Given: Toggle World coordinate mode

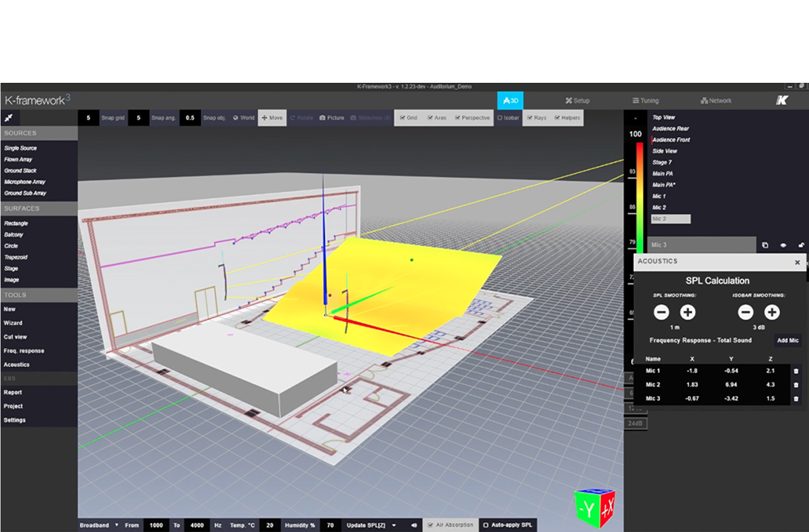Looking at the screenshot, I should [x=244, y=118].
